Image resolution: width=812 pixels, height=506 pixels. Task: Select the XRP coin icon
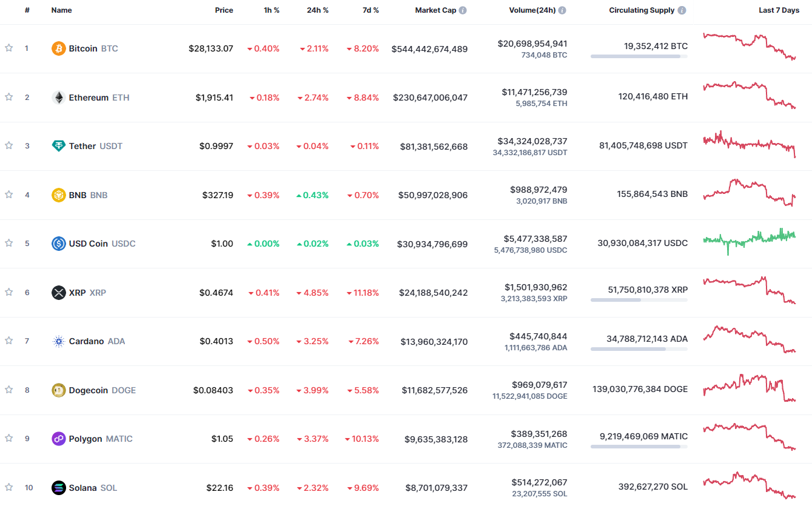(58, 293)
